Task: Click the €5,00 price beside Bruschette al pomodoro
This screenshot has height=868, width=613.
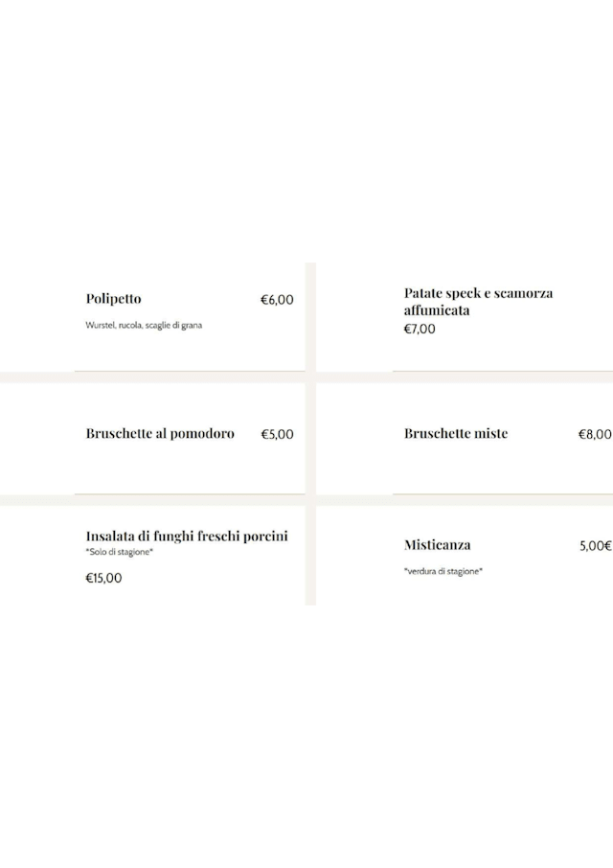Action: pos(277,434)
